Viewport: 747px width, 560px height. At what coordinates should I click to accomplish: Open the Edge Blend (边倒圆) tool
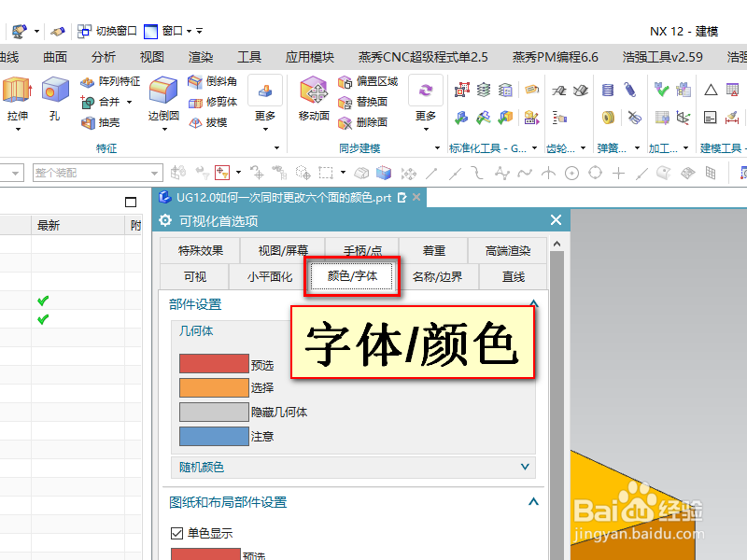click(x=162, y=91)
